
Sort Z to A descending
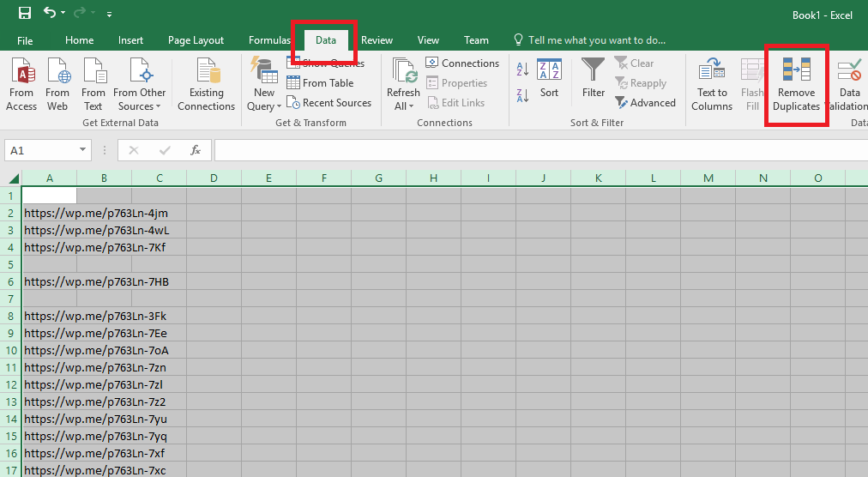522,95
